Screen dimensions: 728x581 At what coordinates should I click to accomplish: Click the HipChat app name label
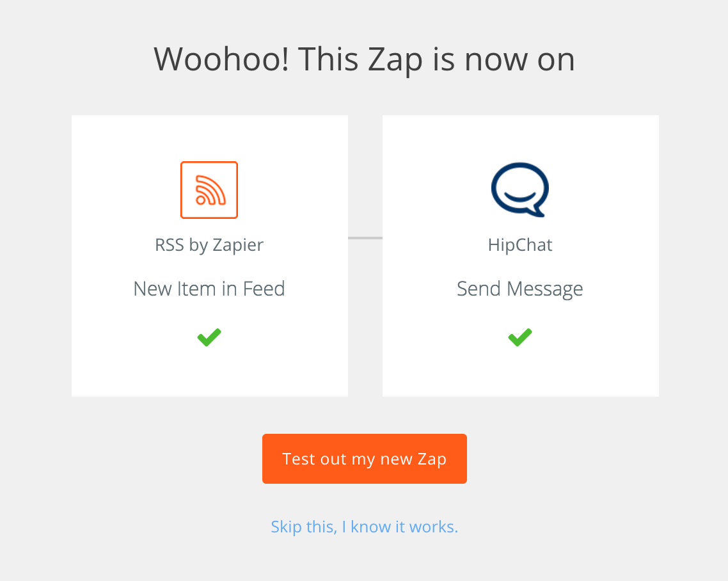pos(520,245)
